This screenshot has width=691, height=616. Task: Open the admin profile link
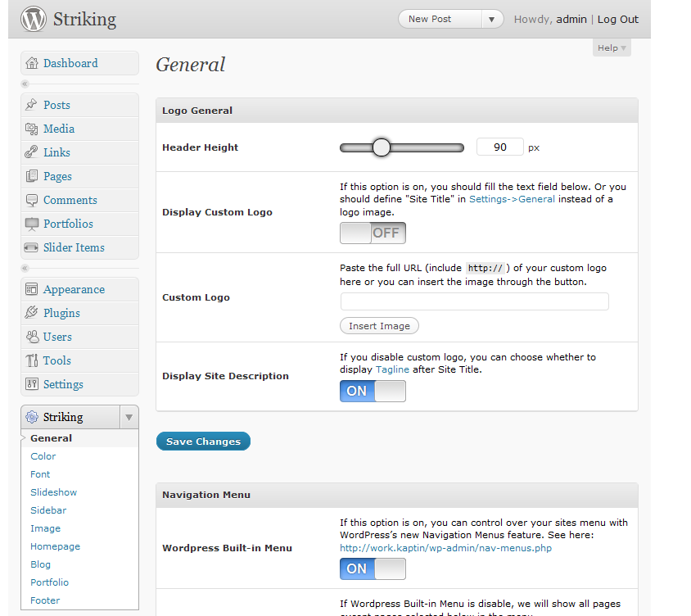pyautogui.click(x=571, y=20)
